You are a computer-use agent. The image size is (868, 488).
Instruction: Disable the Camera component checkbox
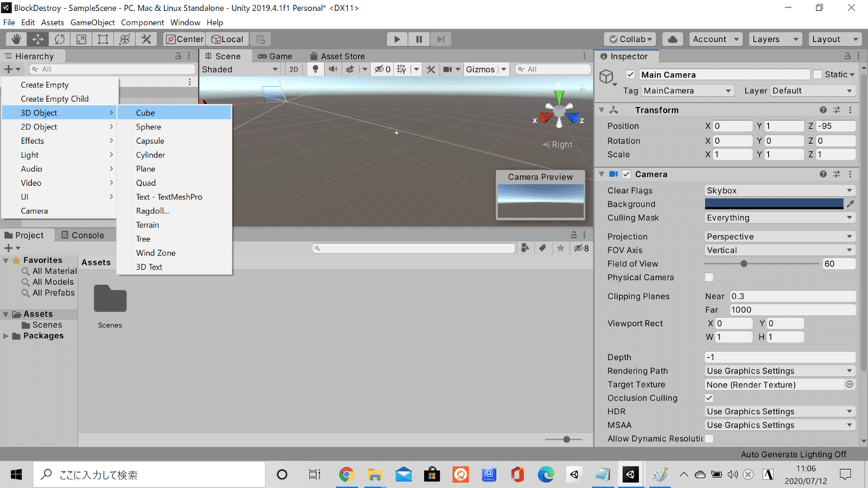point(626,174)
